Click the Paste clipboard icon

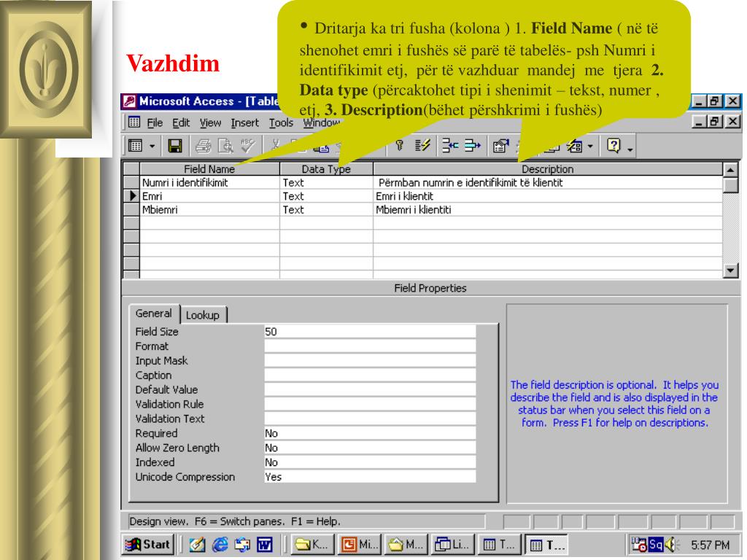click(x=321, y=147)
